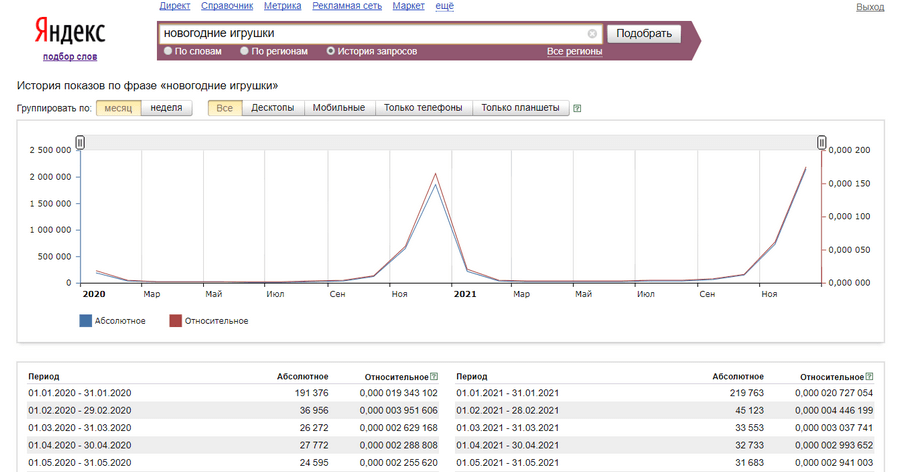Open the Метрика link
This screenshot has height=472, width=900.
pyautogui.click(x=281, y=7)
